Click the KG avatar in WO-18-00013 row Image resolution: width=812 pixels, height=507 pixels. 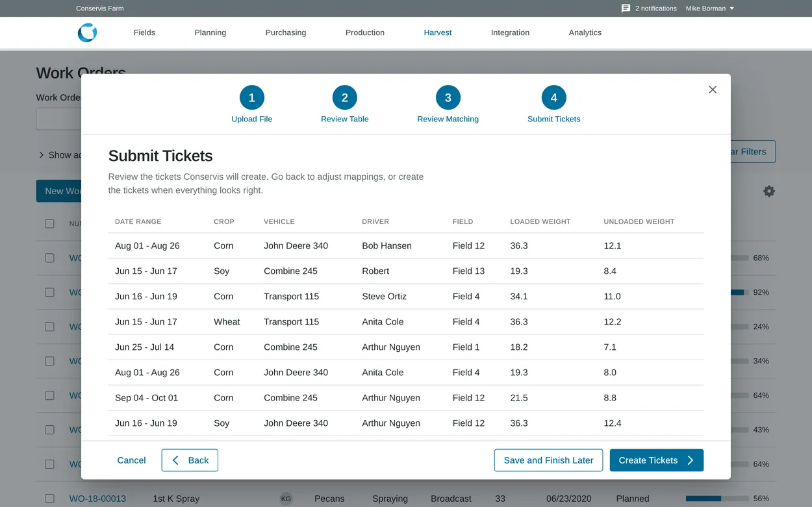point(286,499)
